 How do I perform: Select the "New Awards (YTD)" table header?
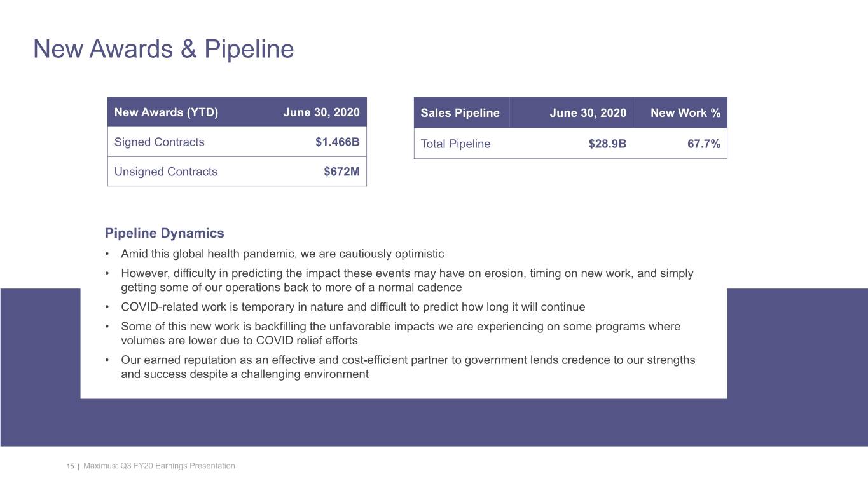[x=166, y=112]
